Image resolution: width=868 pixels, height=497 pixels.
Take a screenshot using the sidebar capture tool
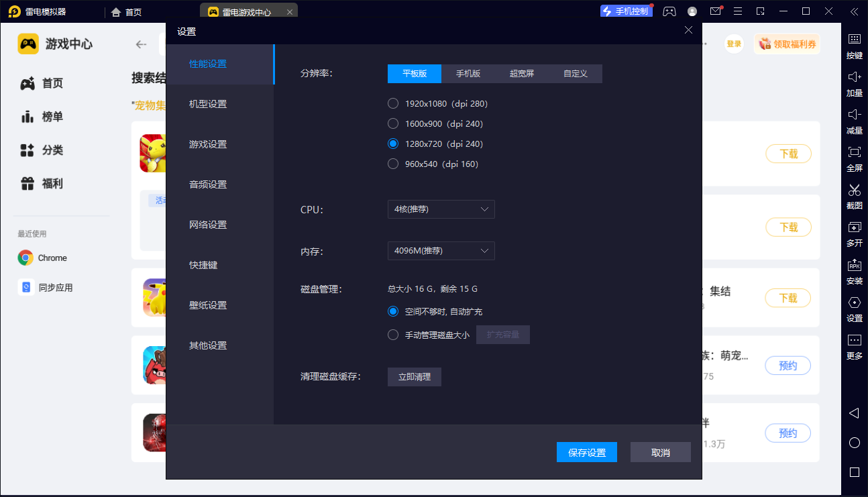(853, 198)
